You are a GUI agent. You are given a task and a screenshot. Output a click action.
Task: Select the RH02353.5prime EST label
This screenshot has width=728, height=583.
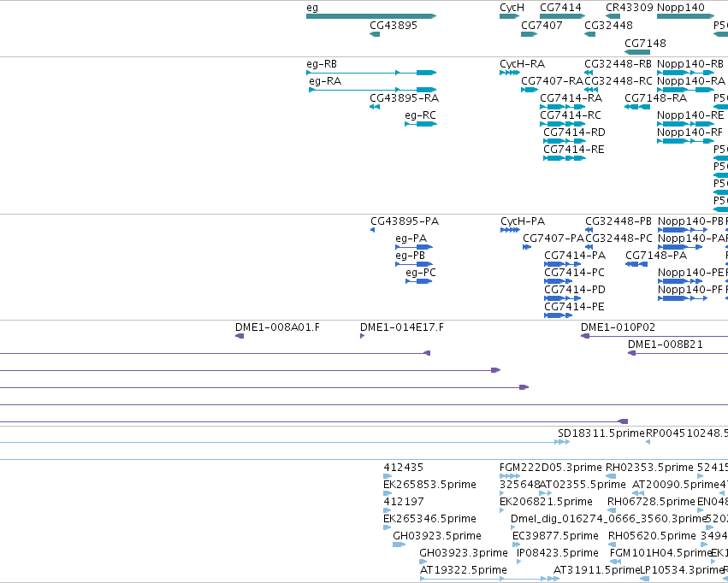coord(649,468)
